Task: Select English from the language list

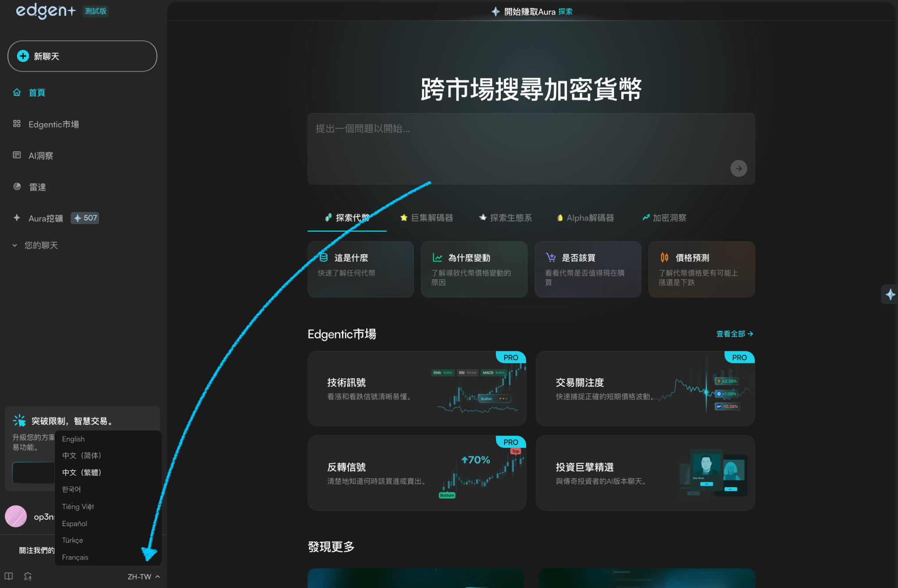Action: click(73, 439)
